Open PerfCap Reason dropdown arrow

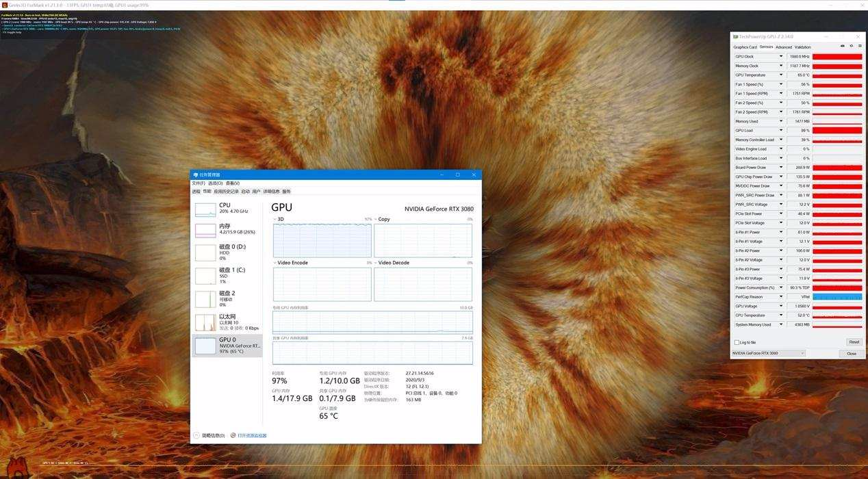tap(781, 297)
